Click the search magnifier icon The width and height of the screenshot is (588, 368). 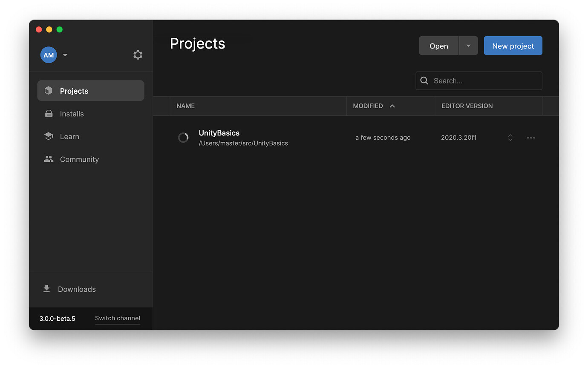[x=424, y=80]
